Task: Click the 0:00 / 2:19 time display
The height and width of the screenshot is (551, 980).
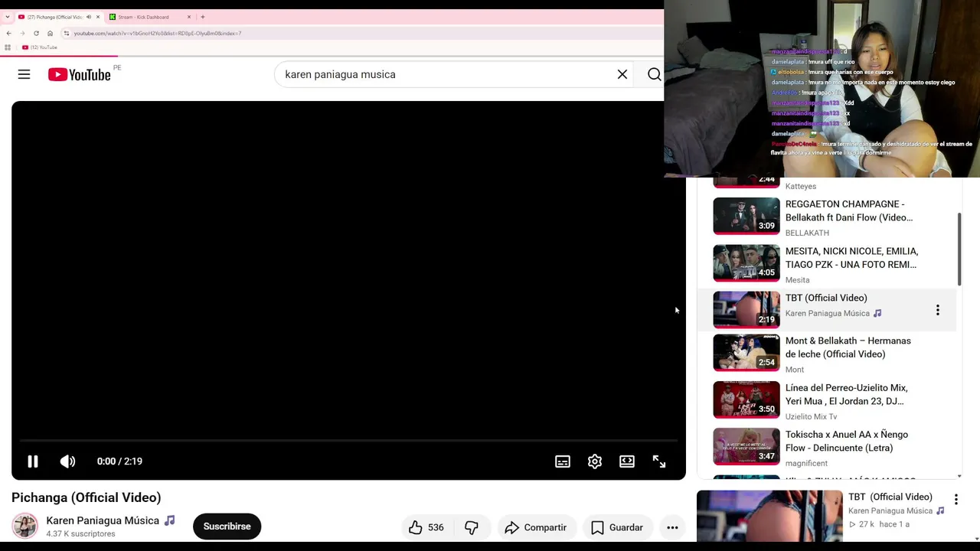Action: pos(119,461)
